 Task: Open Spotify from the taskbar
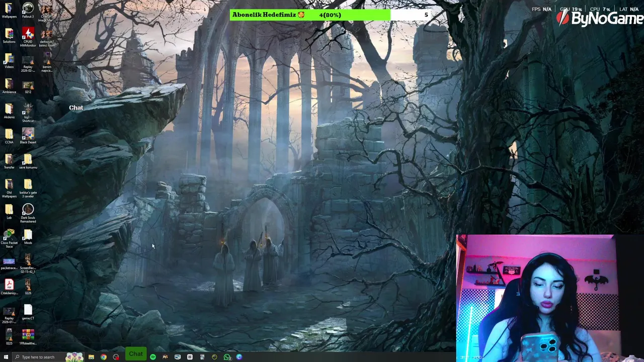pyautogui.click(x=153, y=357)
